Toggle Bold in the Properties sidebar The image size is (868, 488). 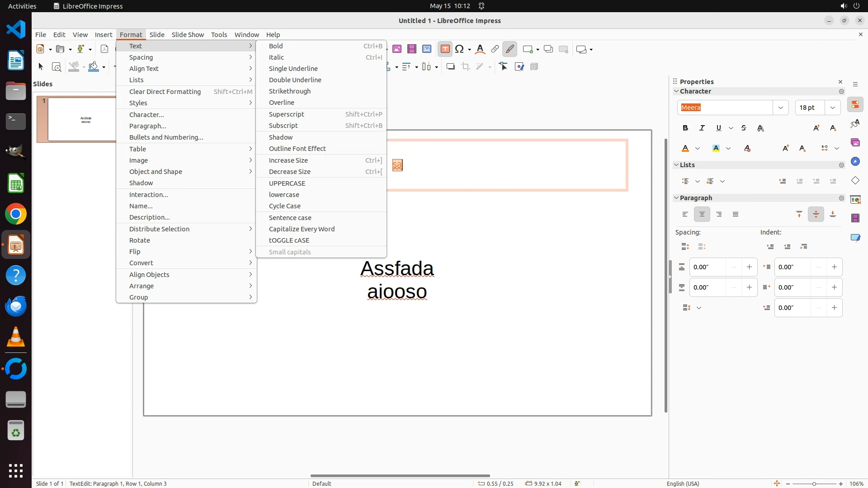click(x=685, y=128)
